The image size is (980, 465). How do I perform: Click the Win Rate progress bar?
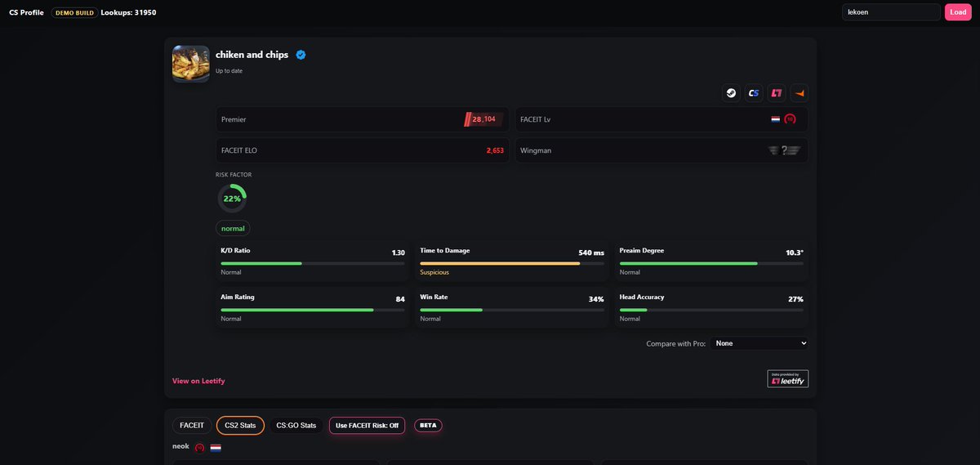[x=512, y=310]
